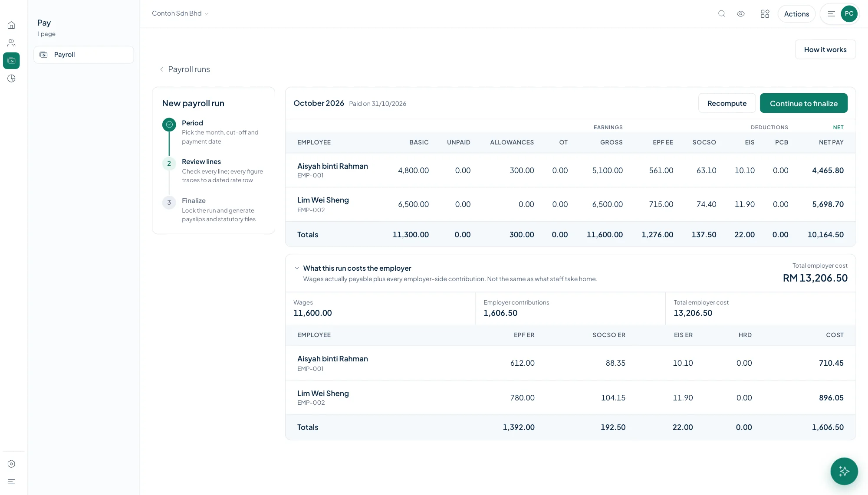Click the October 2026 run title
The height and width of the screenshot is (495, 868).
coord(319,103)
